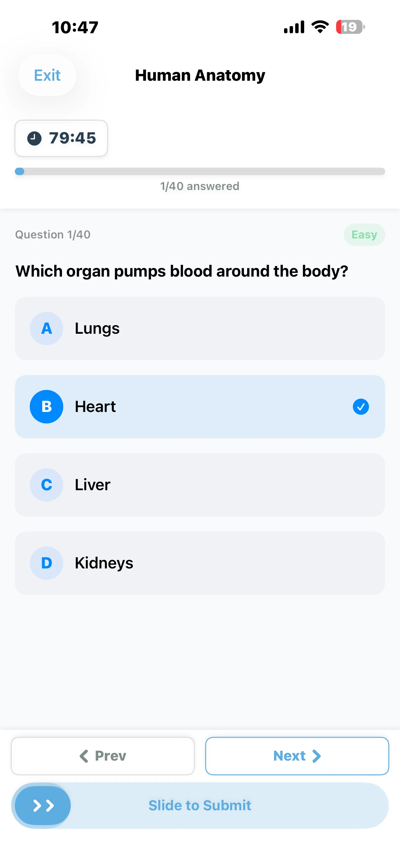The height and width of the screenshot is (868, 400).
Task: Tap the letter B badge for Heart
Action: [x=47, y=406]
